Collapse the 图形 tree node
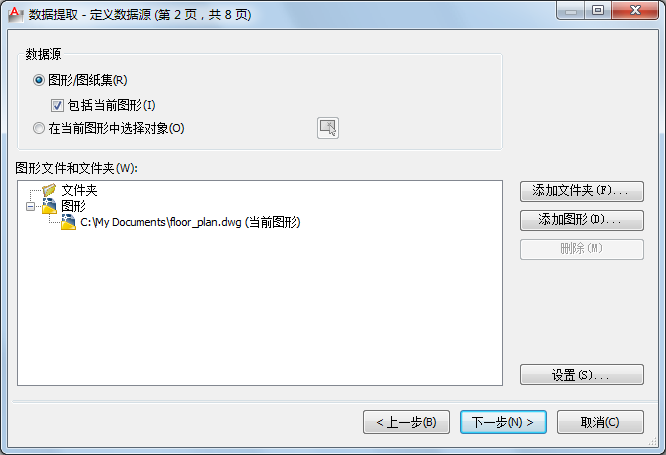Viewport: 666px width, 455px height. pyautogui.click(x=30, y=206)
